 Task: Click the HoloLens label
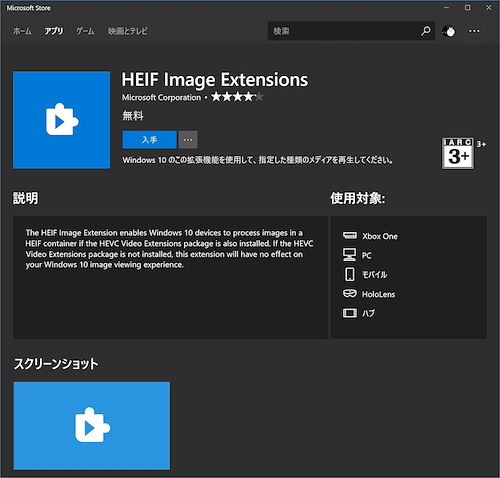click(379, 294)
